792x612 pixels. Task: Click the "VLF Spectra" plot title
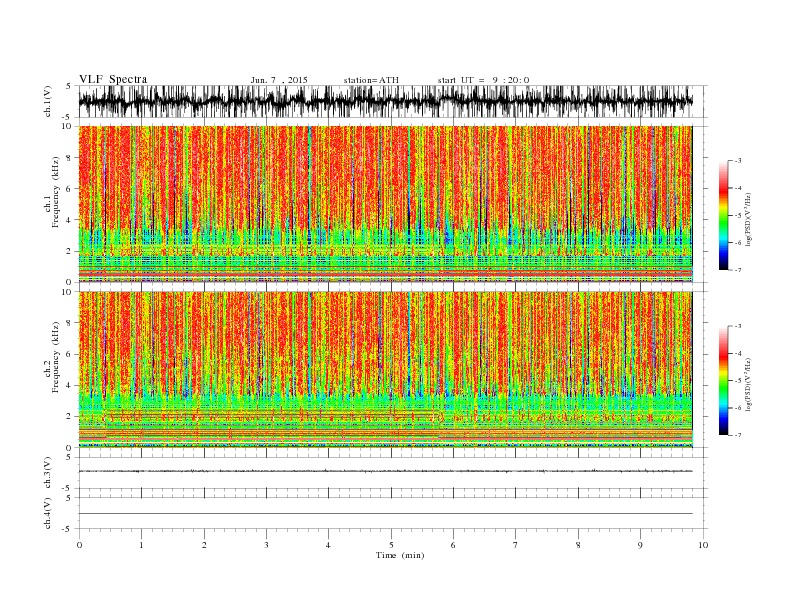point(113,79)
